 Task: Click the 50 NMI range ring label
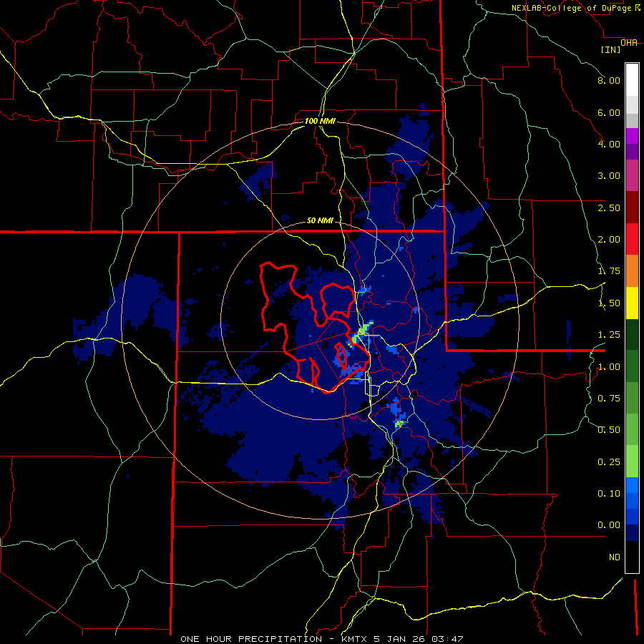click(x=320, y=220)
